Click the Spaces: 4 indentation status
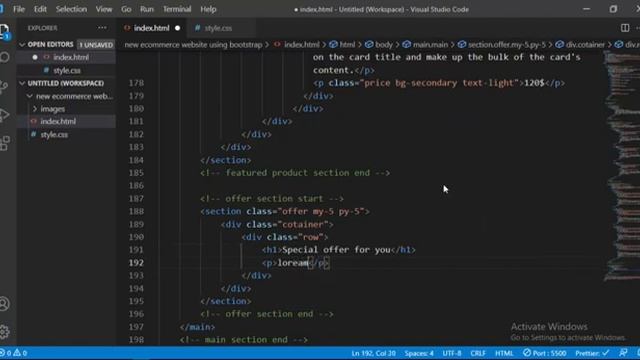 419,353
